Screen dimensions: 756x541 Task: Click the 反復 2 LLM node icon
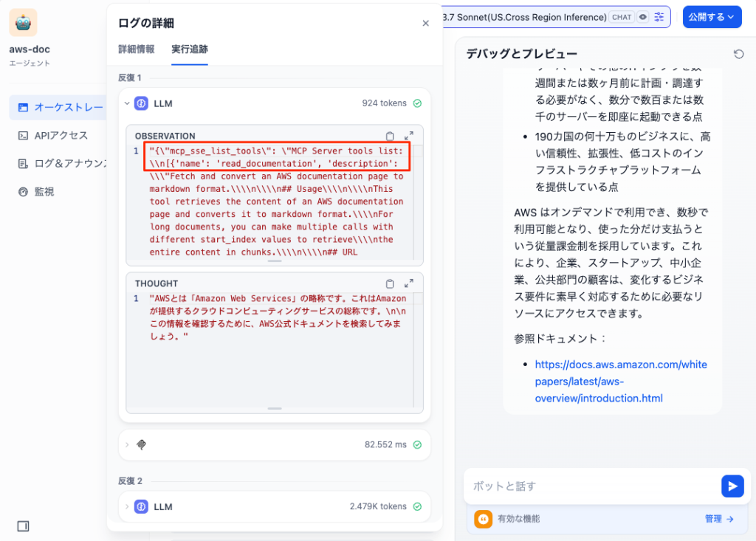(x=141, y=507)
